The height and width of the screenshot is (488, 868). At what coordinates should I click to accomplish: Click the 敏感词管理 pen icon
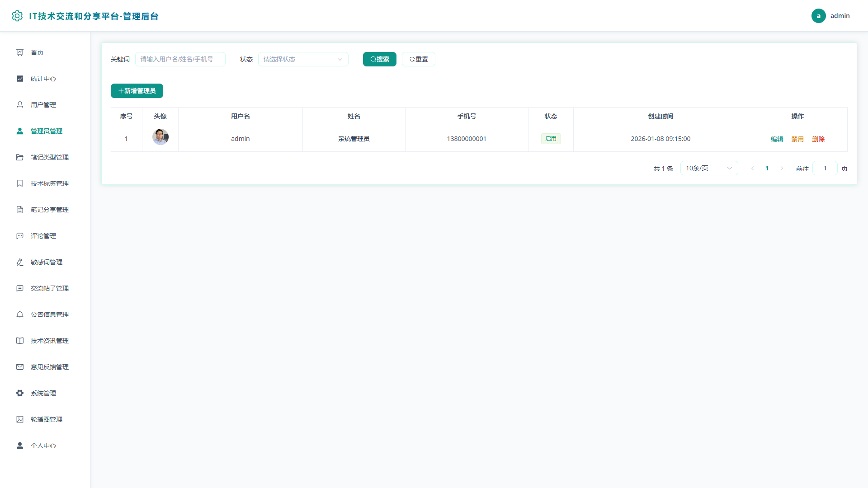[20, 262]
